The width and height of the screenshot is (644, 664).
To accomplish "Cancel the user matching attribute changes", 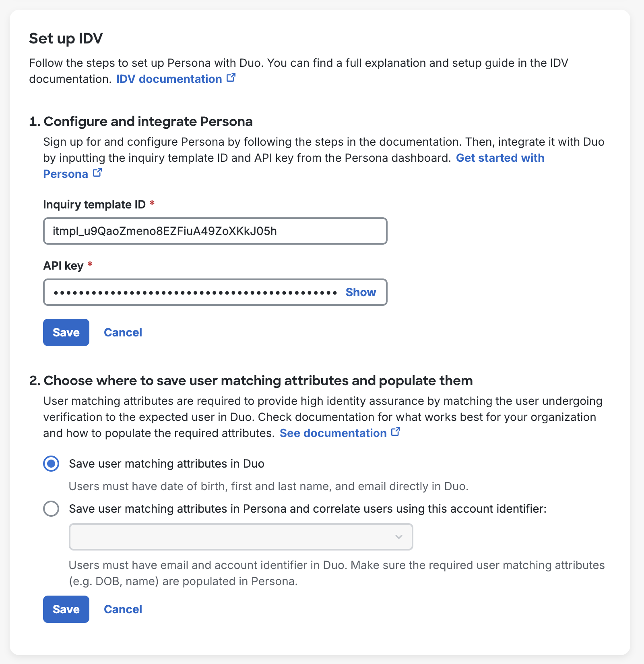I will tap(123, 609).
